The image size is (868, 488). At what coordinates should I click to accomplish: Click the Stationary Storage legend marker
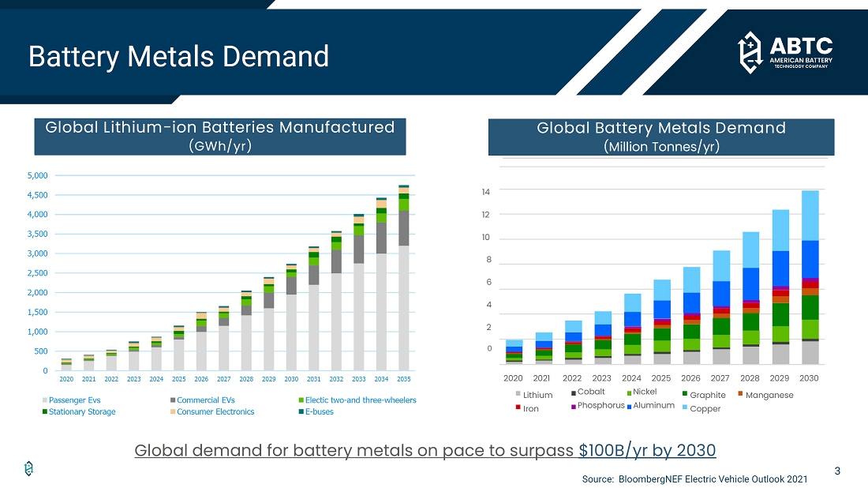click(x=45, y=411)
